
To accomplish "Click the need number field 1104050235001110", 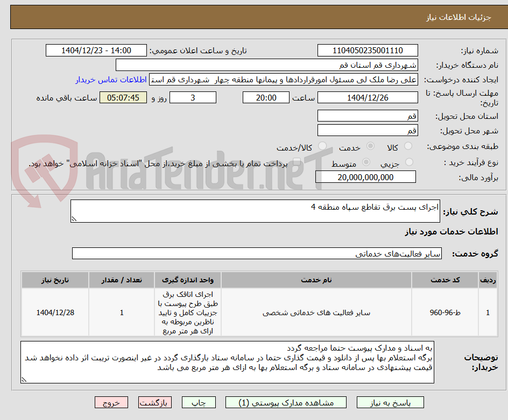I will 368,51.
